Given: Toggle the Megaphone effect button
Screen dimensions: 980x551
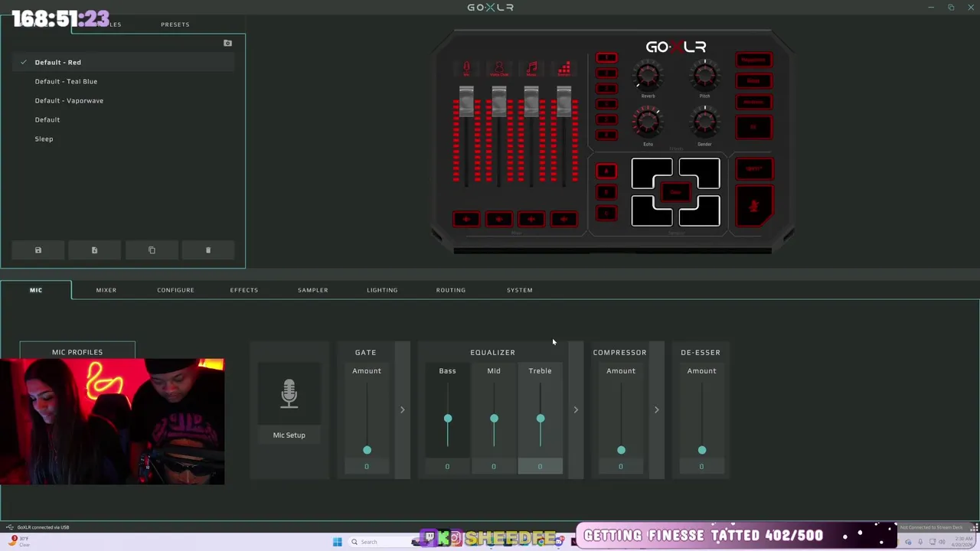Looking at the screenshot, I should click(x=754, y=60).
